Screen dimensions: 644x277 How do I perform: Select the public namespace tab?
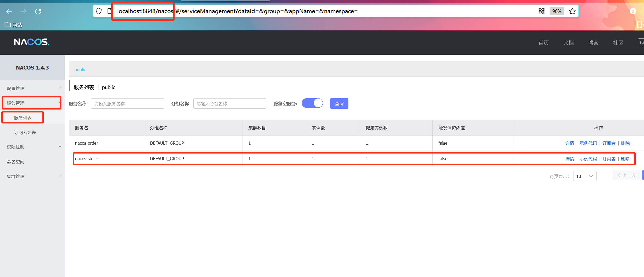(x=80, y=70)
